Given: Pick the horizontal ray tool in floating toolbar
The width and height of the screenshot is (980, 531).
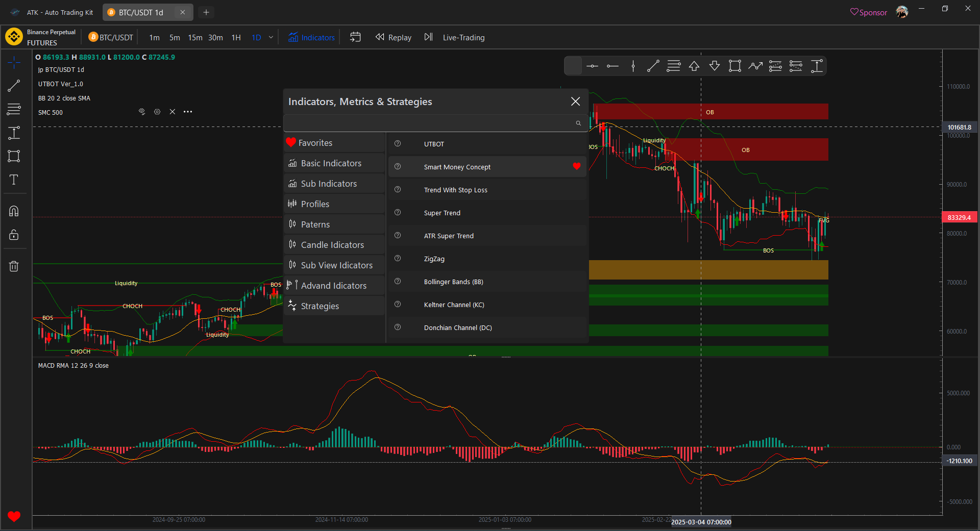Looking at the screenshot, I should pos(612,66).
